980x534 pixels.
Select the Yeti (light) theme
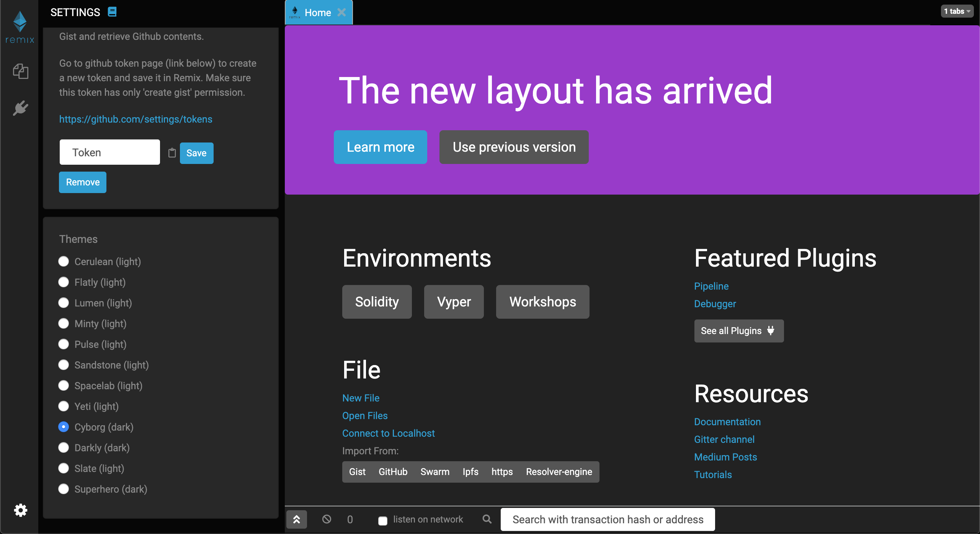64,406
